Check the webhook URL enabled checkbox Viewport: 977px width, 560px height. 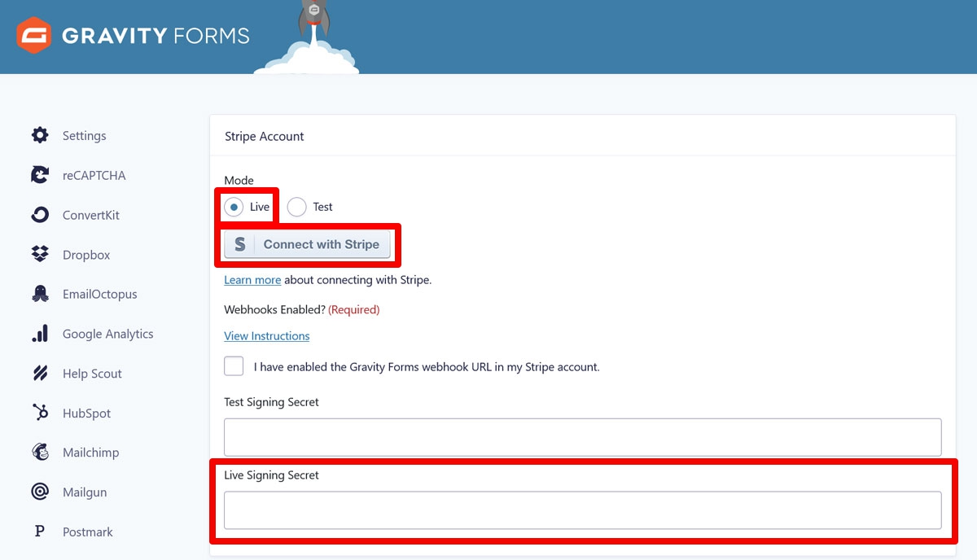tap(234, 366)
